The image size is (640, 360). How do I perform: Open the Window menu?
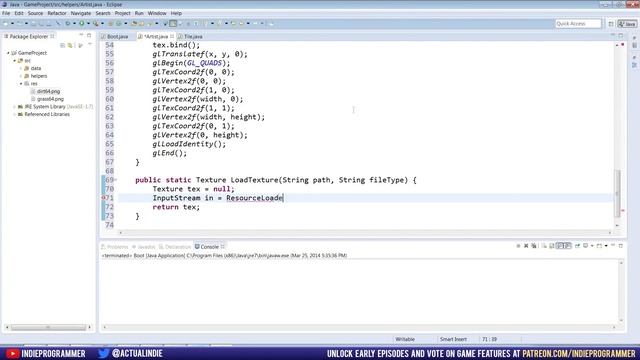pos(157,13)
